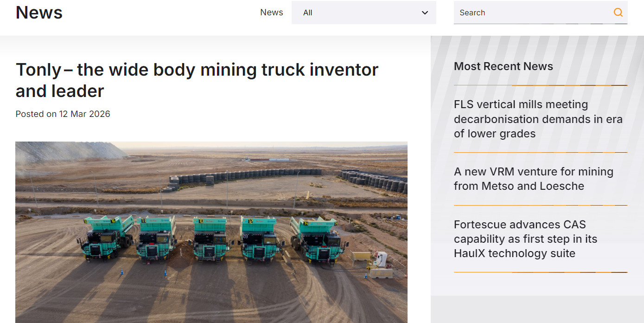Open the FLS vertical mills decarbonisation article

(538, 119)
